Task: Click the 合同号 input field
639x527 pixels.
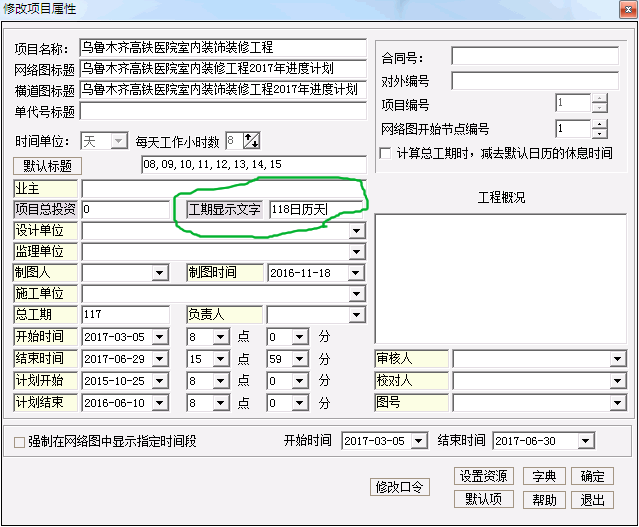Action: [x=535, y=56]
